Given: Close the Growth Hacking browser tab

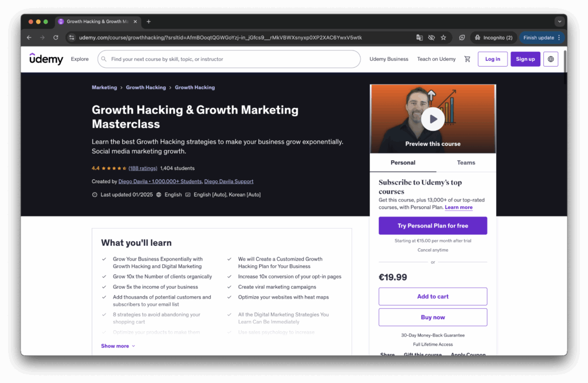Looking at the screenshot, I should [136, 21].
